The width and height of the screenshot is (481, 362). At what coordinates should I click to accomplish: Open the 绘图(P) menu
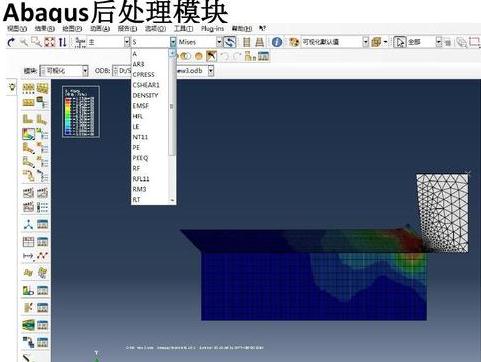[72, 29]
